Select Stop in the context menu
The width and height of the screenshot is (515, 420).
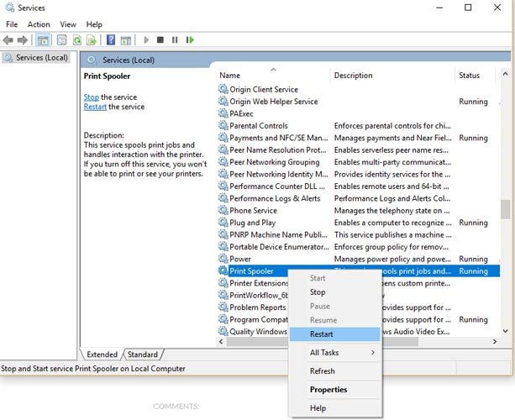click(x=318, y=292)
